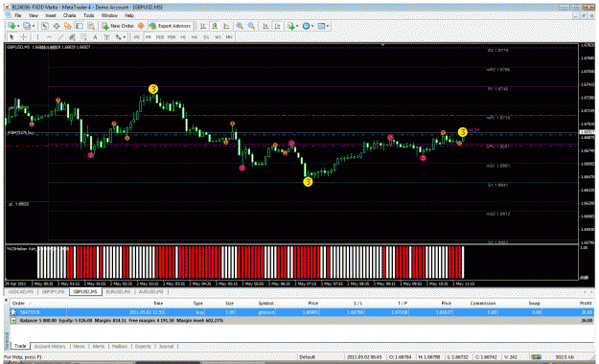Click the Indicators list icon
599x364 pixels.
(x=290, y=26)
